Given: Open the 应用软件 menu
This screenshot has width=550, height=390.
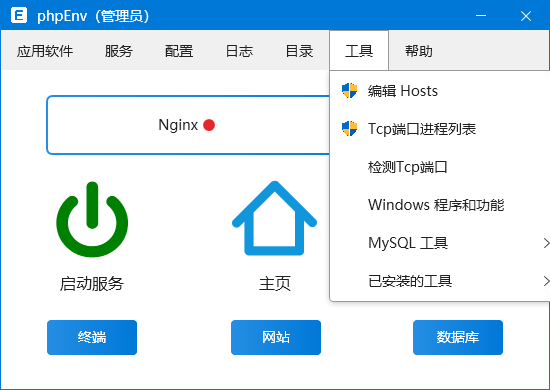Looking at the screenshot, I should point(45,51).
